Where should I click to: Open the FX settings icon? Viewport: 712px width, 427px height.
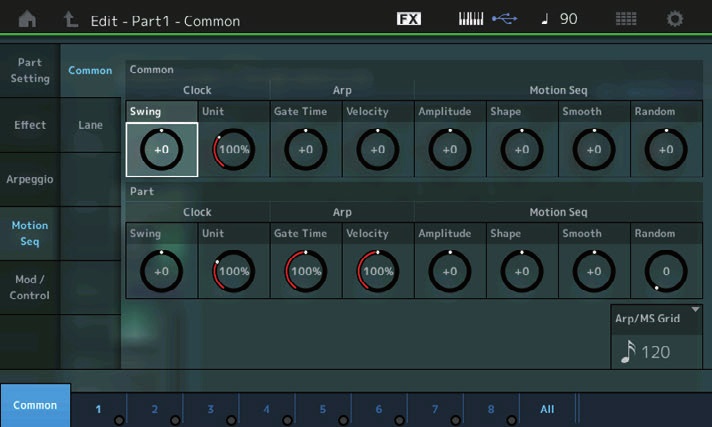[409, 19]
